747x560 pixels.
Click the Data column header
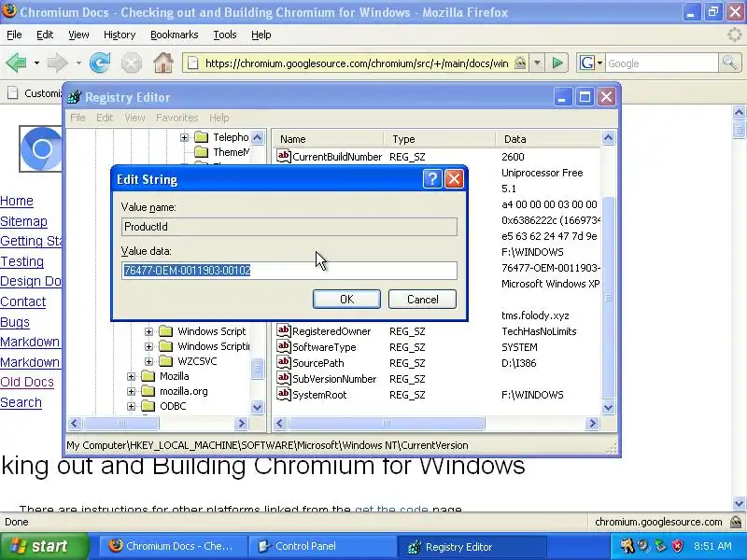pyautogui.click(x=548, y=139)
